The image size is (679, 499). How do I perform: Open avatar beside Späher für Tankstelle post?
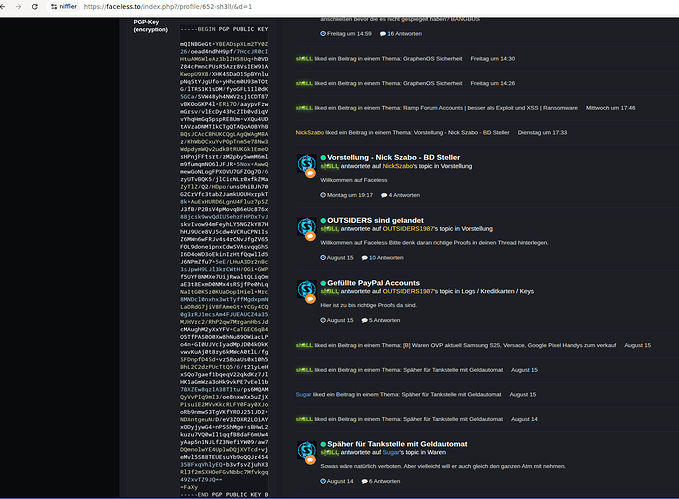click(307, 450)
